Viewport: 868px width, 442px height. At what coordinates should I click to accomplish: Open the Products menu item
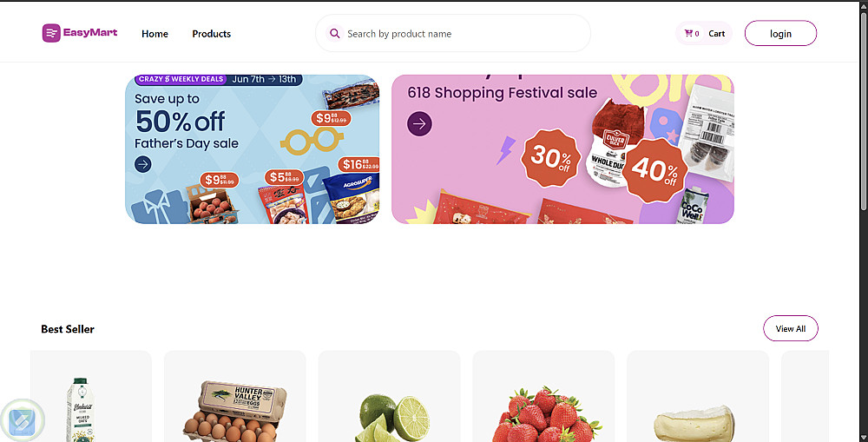[211, 34]
